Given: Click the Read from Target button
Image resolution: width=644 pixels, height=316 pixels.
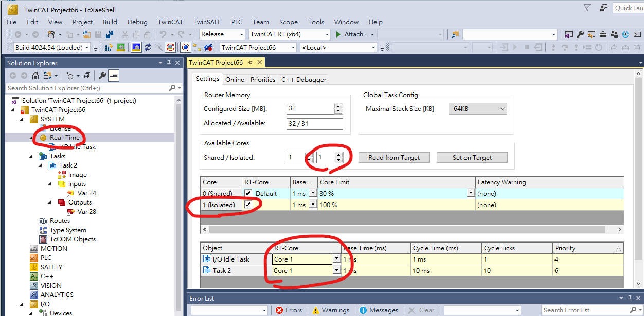Looking at the screenshot, I should pyautogui.click(x=394, y=158).
